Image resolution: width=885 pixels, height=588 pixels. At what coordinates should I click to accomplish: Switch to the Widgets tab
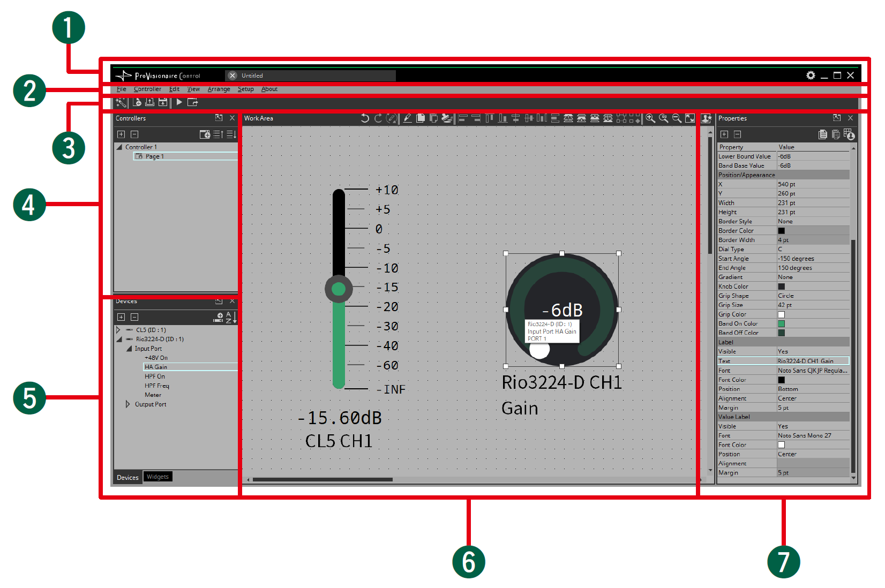[x=157, y=477]
